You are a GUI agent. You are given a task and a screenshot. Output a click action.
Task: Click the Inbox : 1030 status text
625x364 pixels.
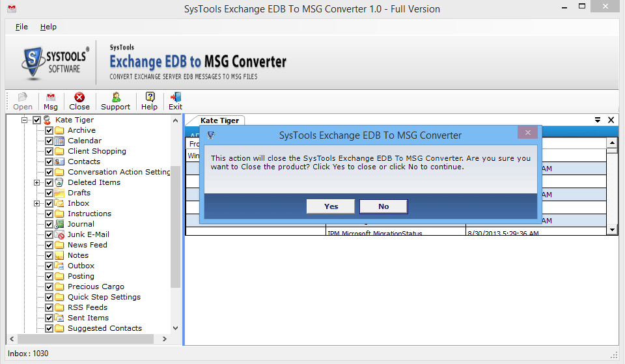(28, 354)
